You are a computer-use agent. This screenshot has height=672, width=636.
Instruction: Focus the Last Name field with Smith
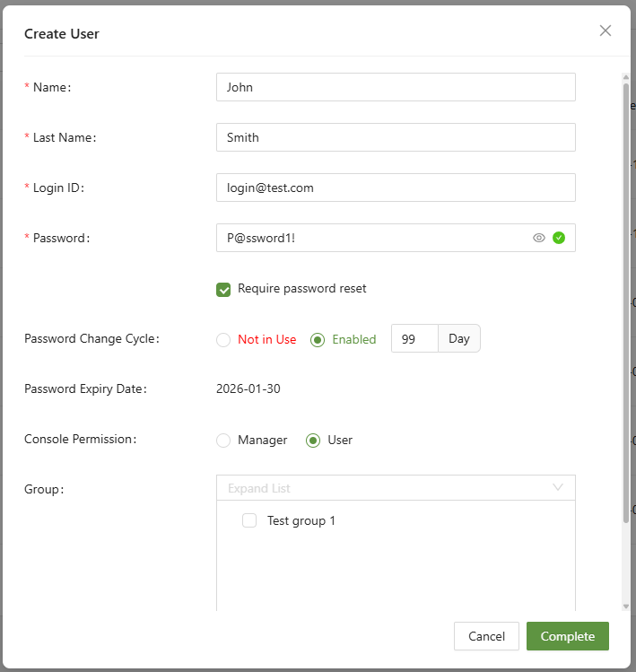pos(395,137)
